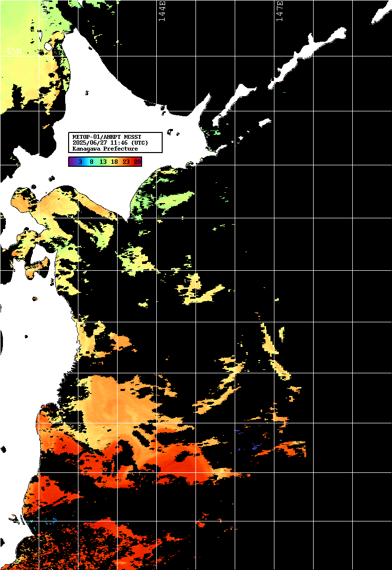Click the 45N latitude label

[13, 52]
